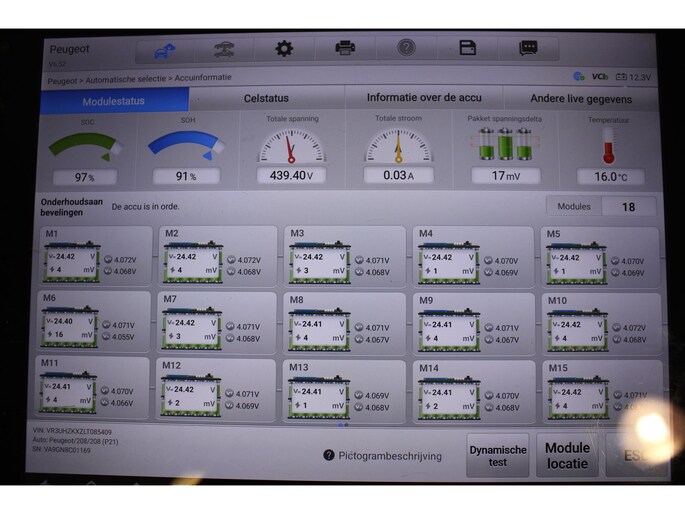Image resolution: width=685 pixels, height=514 pixels.
Task: Save data using the floppy disk icon
Action: click(x=467, y=48)
